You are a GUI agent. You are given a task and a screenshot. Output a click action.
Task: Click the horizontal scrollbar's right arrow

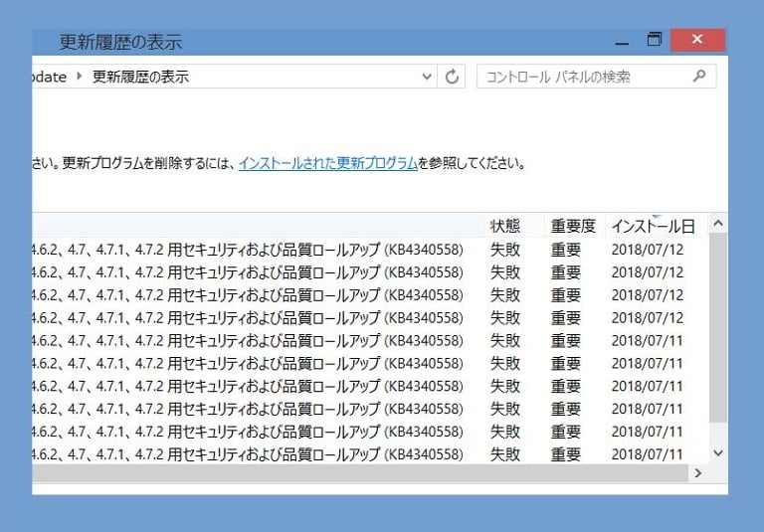(697, 473)
